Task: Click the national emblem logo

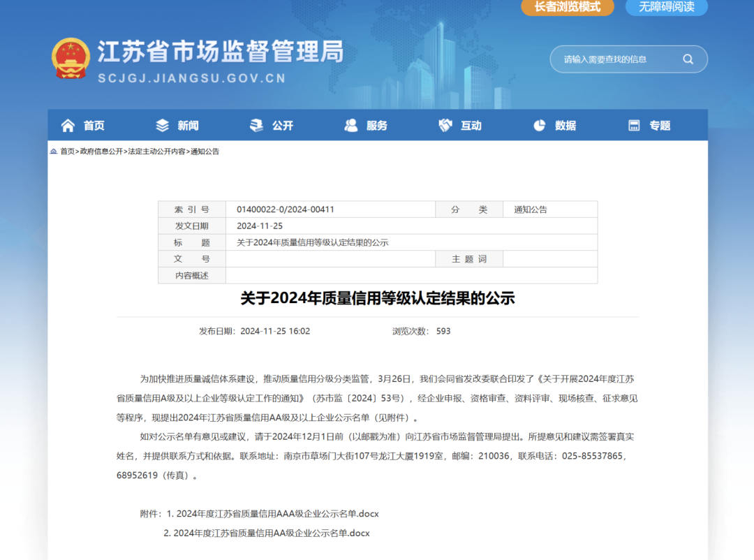Action: click(71, 59)
